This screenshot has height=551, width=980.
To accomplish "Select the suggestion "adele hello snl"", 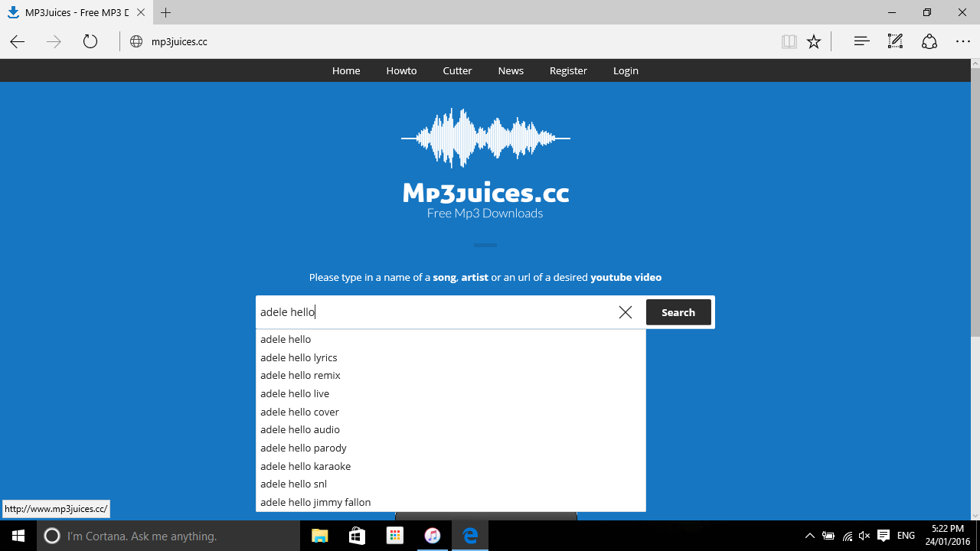I will [x=451, y=484].
